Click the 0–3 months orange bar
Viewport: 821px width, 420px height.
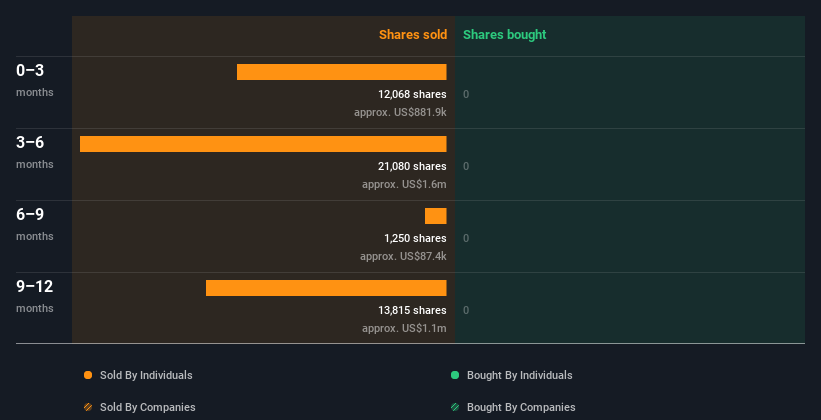pos(342,72)
